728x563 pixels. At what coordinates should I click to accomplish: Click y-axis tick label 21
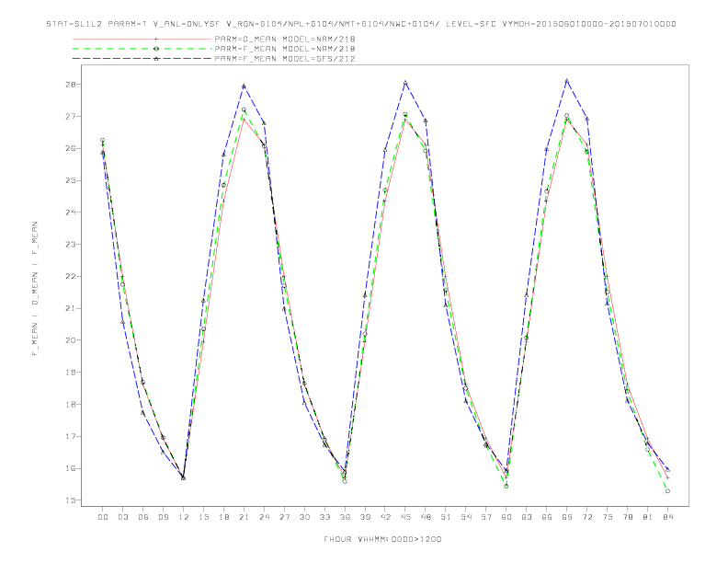pyautogui.click(x=73, y=308)
